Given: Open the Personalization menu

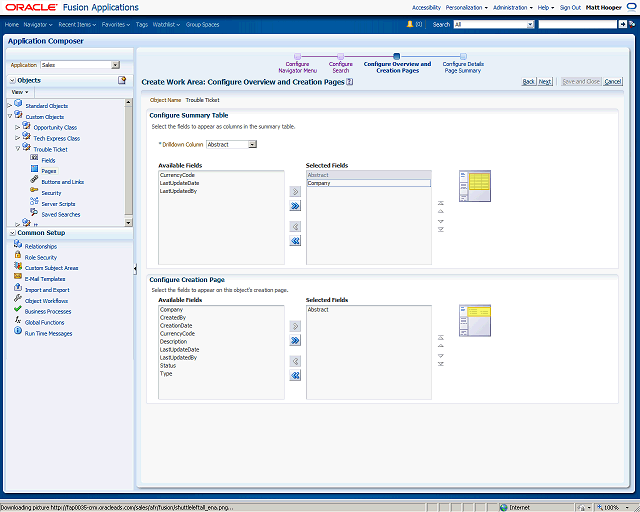Looking at the screenshot, I should [x=467, y=7].
